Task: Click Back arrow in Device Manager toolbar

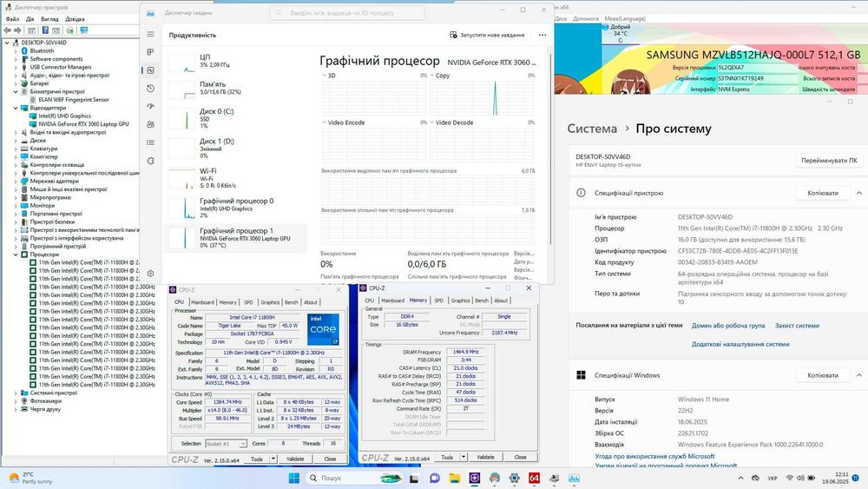Action: point(9,30)
